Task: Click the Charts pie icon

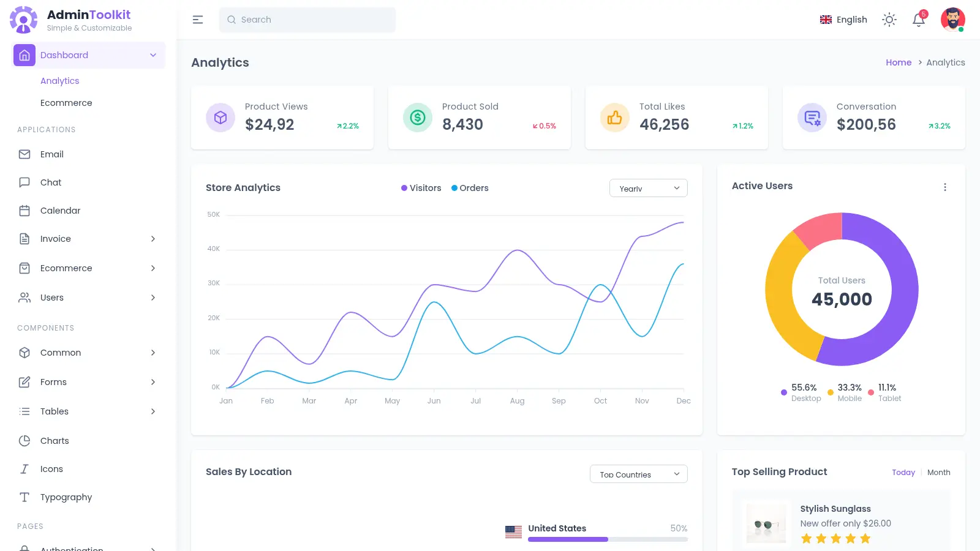Action: 24,441
